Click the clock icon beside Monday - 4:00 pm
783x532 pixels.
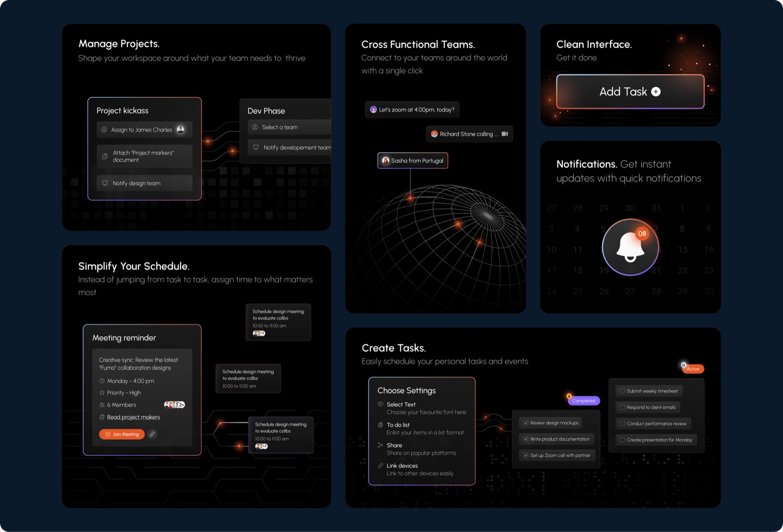(x=102, y=381)
